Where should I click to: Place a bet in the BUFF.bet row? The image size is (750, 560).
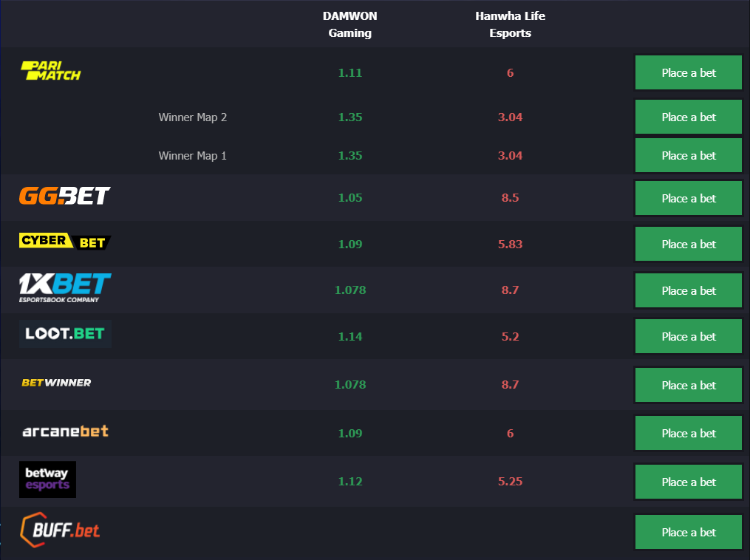[688, 532]
